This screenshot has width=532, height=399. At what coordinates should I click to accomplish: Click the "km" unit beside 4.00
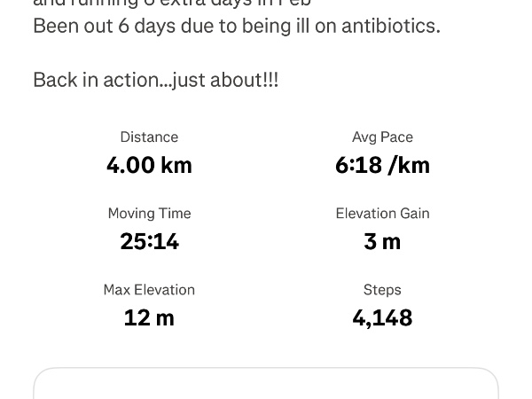176,165
